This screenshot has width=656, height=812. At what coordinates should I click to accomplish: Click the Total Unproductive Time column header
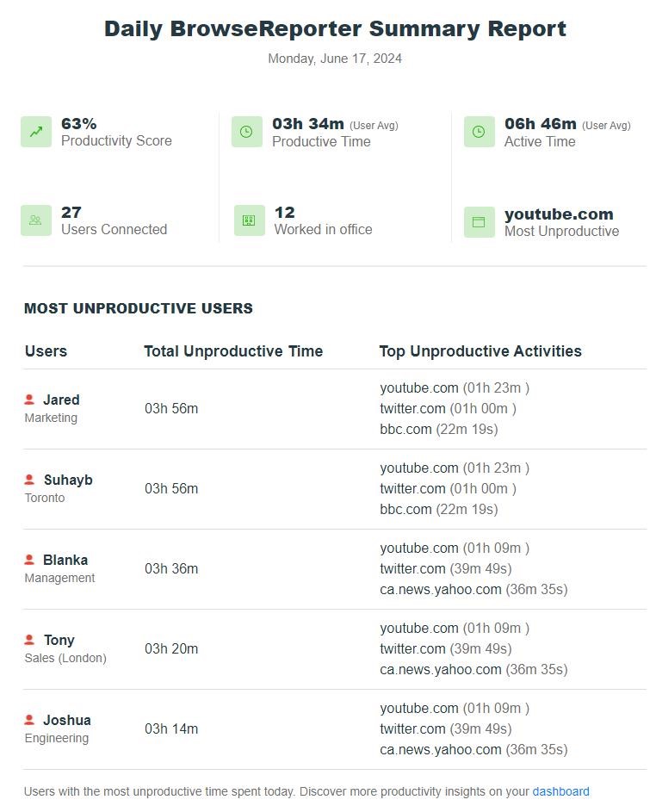233,351
